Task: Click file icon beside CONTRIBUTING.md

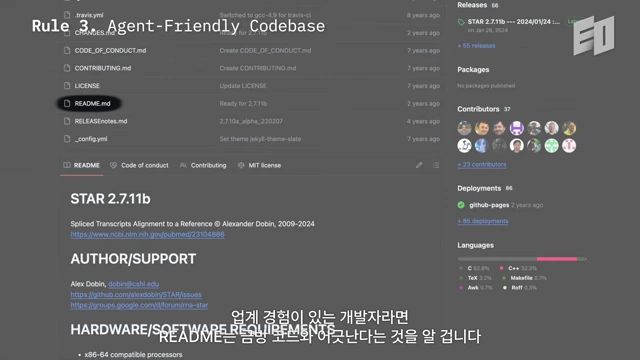Action: tap(67, 68)
